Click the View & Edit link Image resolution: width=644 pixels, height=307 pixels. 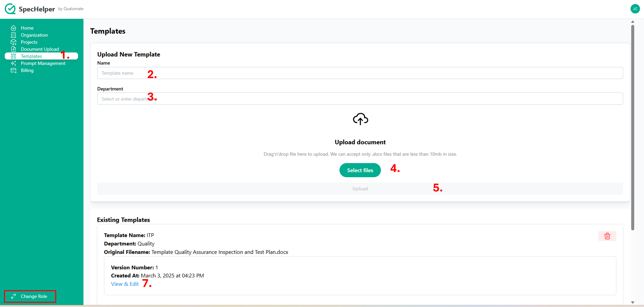(125, 284)
